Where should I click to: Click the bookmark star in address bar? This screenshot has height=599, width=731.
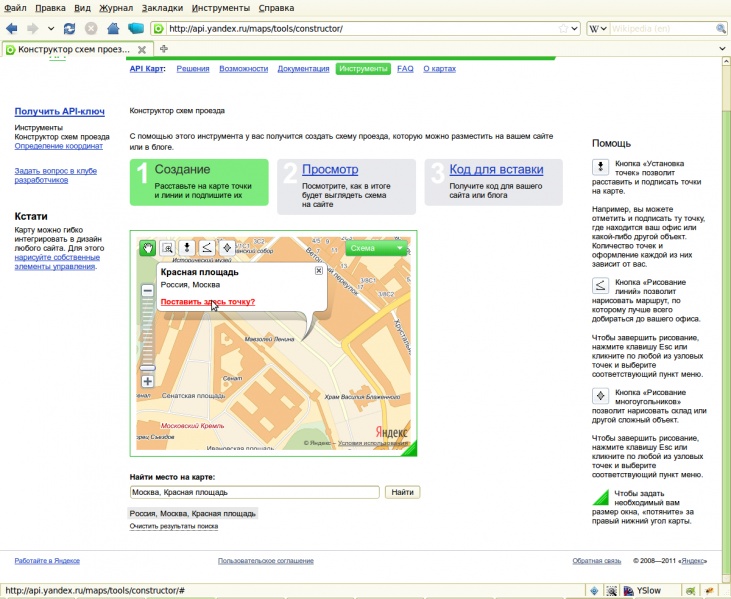pyautogui.click(x=563, y=28)
